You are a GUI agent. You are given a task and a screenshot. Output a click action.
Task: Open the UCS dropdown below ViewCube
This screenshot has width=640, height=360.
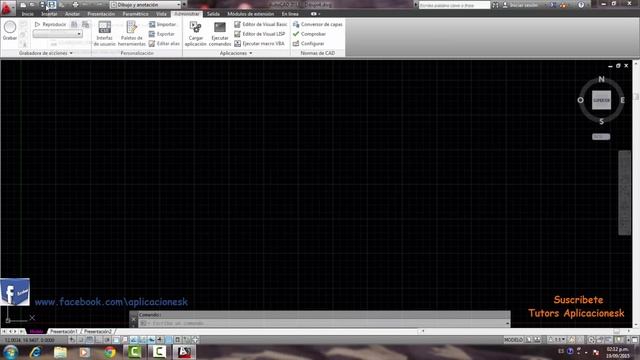coord(601,137)
